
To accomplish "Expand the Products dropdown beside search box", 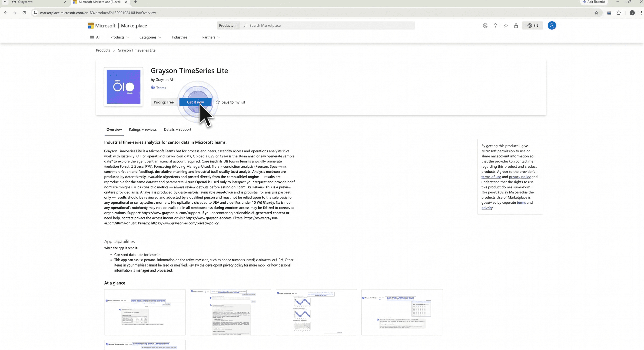I will tap(228, 26).
